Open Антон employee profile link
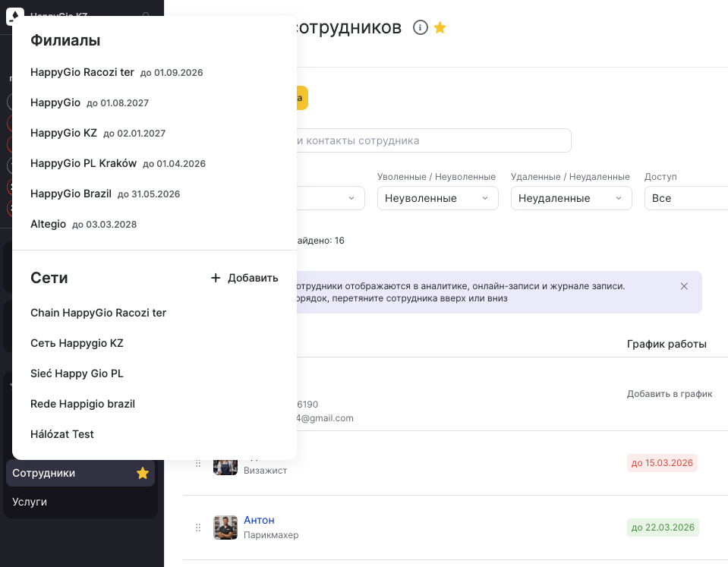This screenshot has height=567, width=728. [259, 520]
